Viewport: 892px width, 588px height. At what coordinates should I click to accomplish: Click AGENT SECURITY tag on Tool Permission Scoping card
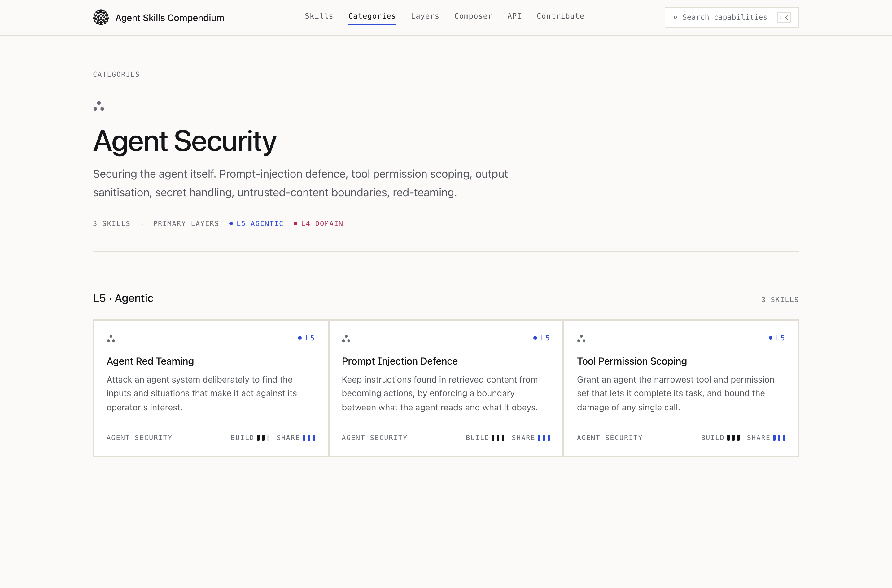610,438
